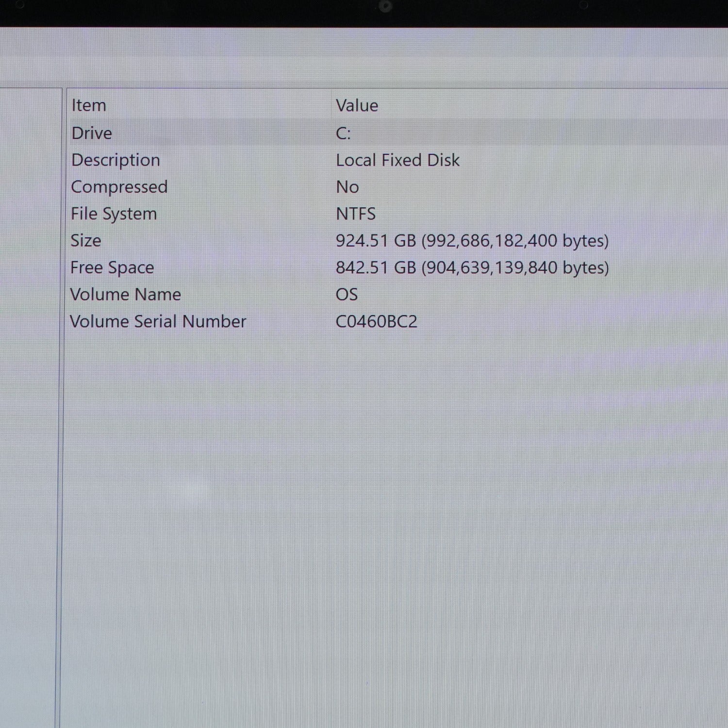Select the Drive row label

[x=92, y=133]
